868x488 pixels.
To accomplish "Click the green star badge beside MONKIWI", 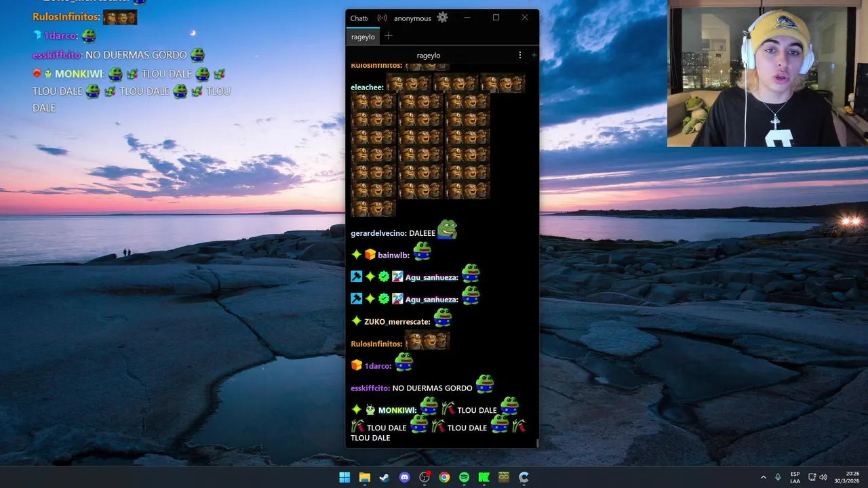I will [356, 409].
